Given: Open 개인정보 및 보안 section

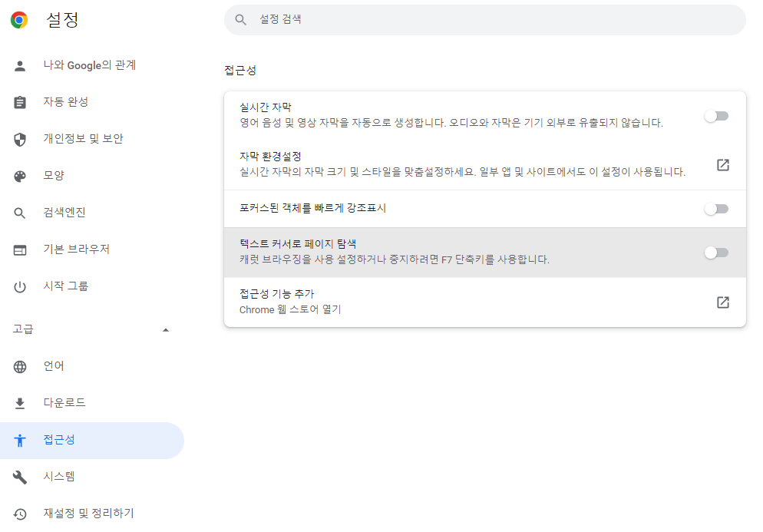Looking at the screenshot, I should click(92, 139).
